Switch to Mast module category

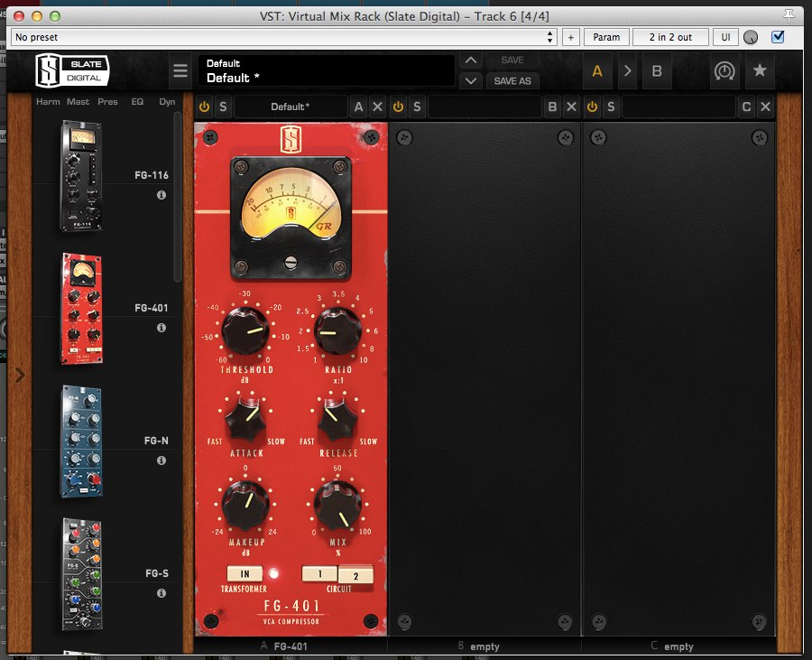click(78, 101)
